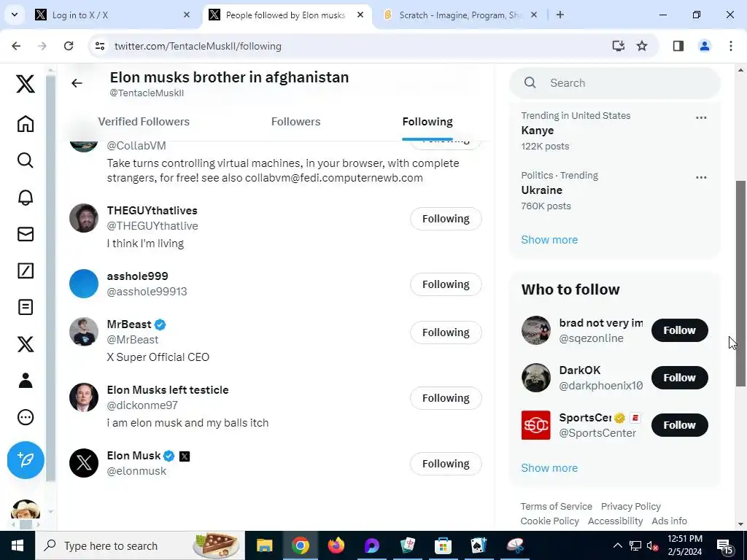Expand Chrome tab search dropdown
Screen dimensions: 747x560
15,15
